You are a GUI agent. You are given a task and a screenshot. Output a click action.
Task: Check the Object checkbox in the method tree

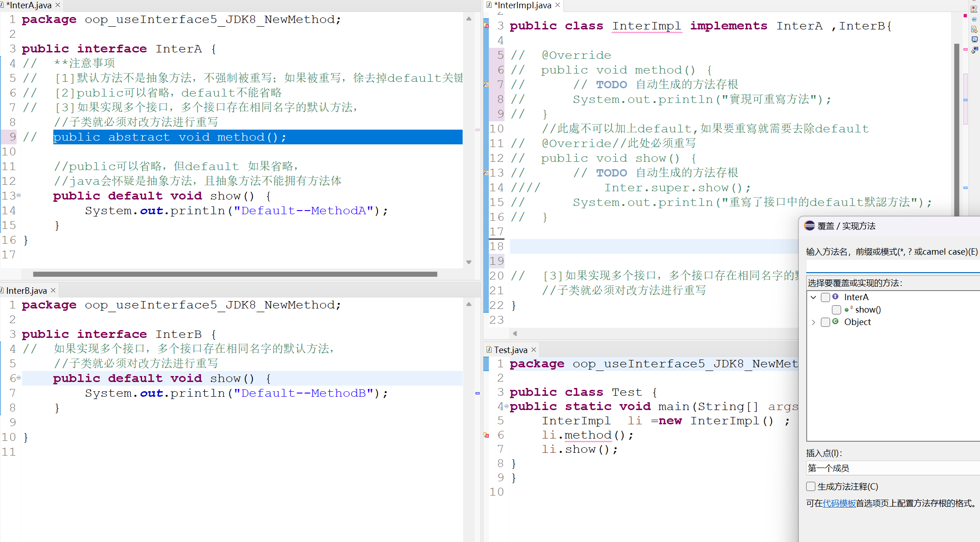point(825,322)
